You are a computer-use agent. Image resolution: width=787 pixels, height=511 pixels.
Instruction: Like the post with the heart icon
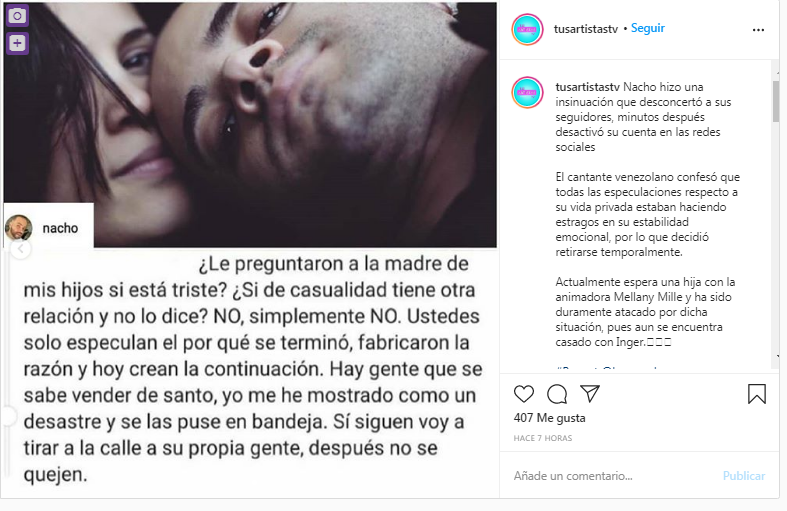523,394
